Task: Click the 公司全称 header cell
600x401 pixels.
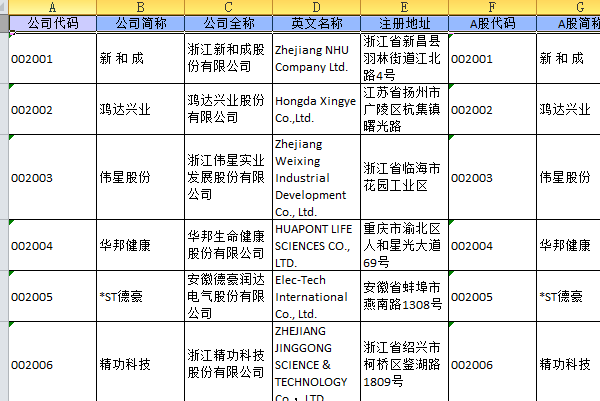Action: tap(228, 23)
